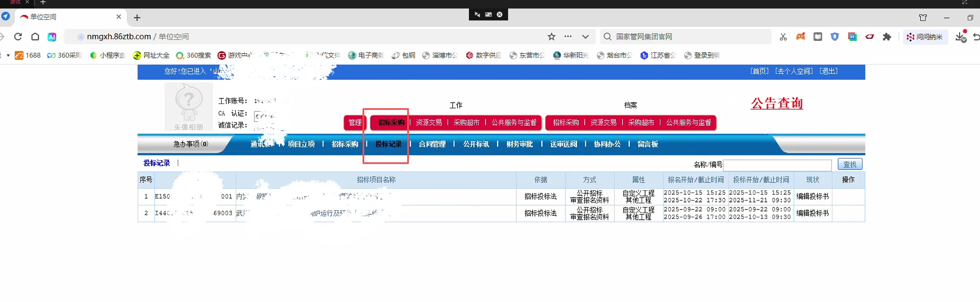Bookmark page with the star icon
Image resolution: width=980 pixels, height=302 pixels.
[551, 37]
